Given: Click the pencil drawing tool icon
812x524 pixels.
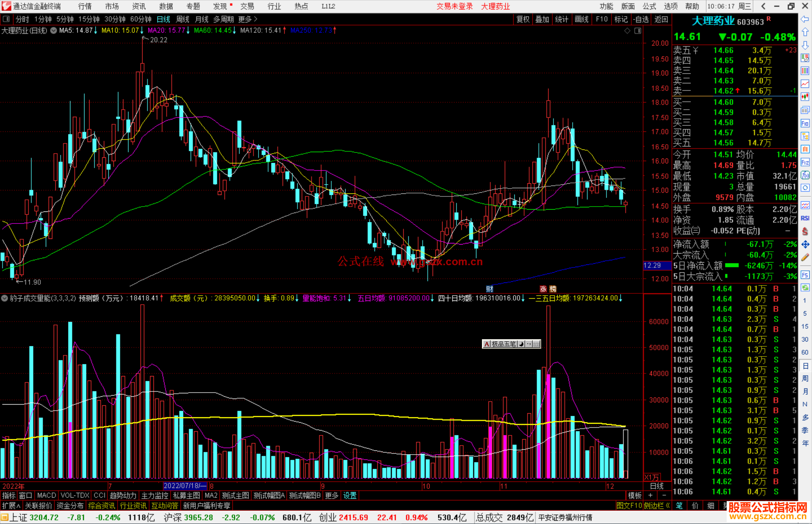Looking at the screenshot, I should (x=805, y=257).
